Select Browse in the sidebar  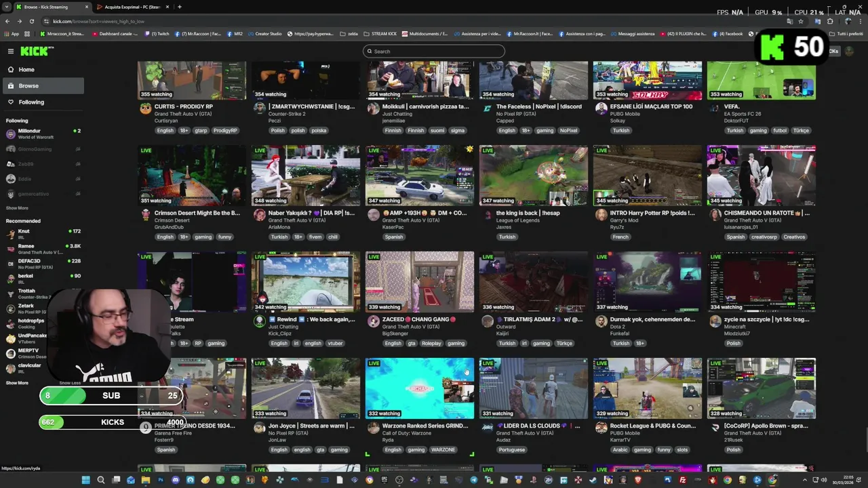pos(43,86)
